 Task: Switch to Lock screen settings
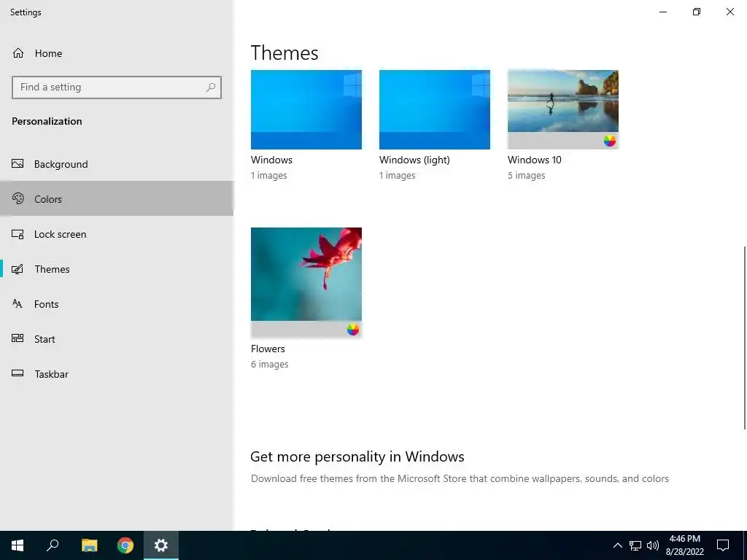tap(117, 234)
